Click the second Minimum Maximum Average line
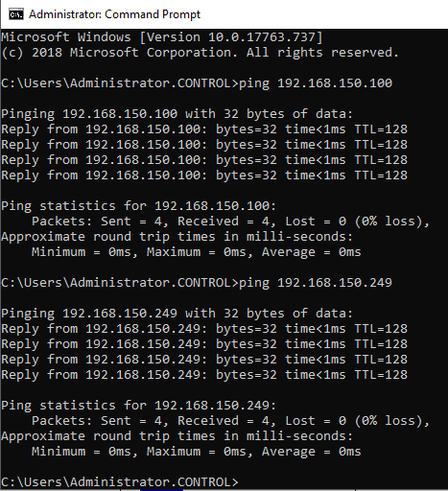The image size is (448, 491). (197, 452)
